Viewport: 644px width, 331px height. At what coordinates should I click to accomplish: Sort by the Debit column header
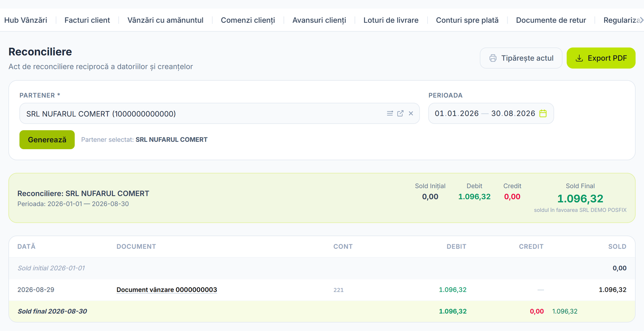click(x=456, y=247)
